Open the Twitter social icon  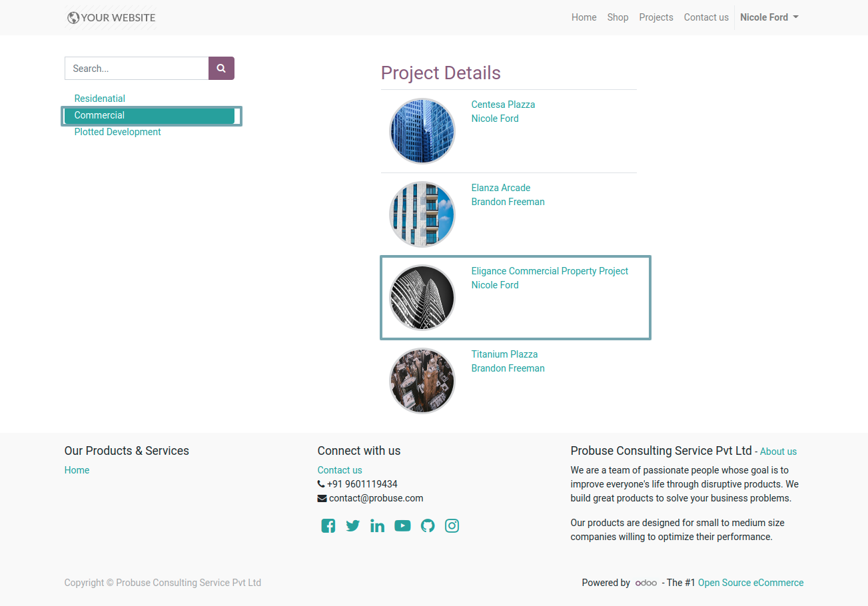coord(353,526)
